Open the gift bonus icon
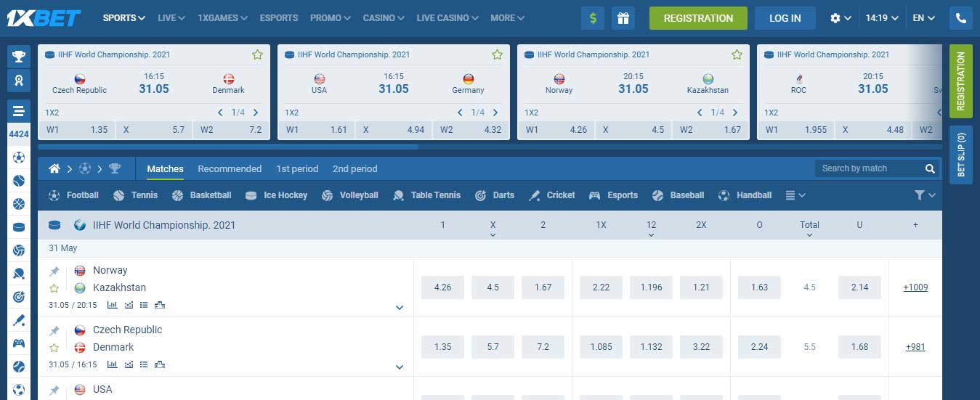Viewport: 980px width, 400px height. click(623, 18)
